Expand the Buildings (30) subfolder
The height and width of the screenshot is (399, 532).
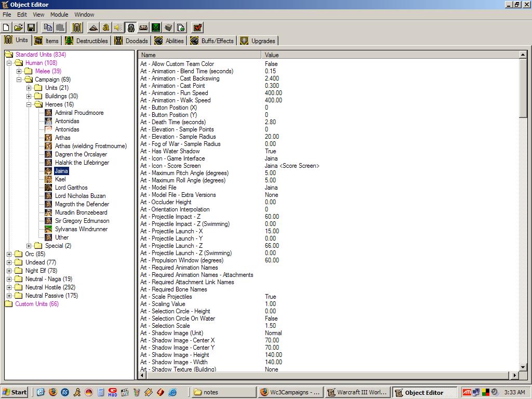[x=29, y=96]
